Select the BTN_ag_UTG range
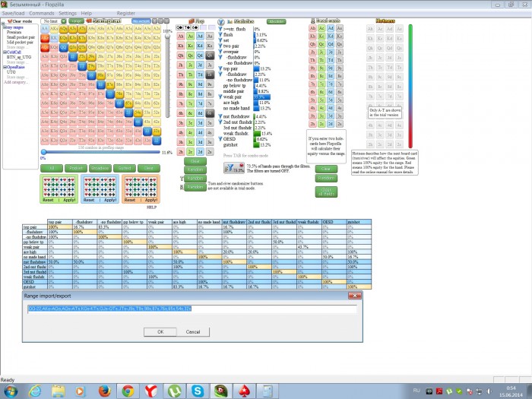This screenshot has width=532, height=399. point(19,57)
